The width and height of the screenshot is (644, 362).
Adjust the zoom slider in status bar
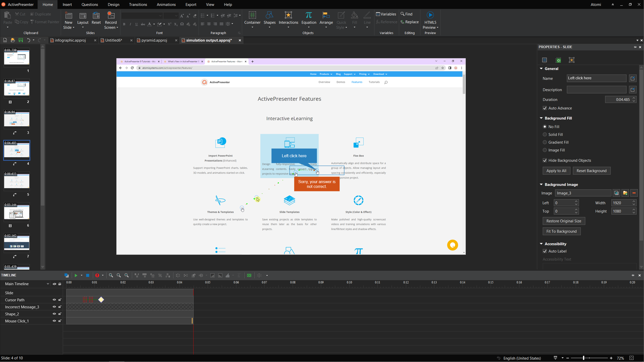[x=583, y=358]
